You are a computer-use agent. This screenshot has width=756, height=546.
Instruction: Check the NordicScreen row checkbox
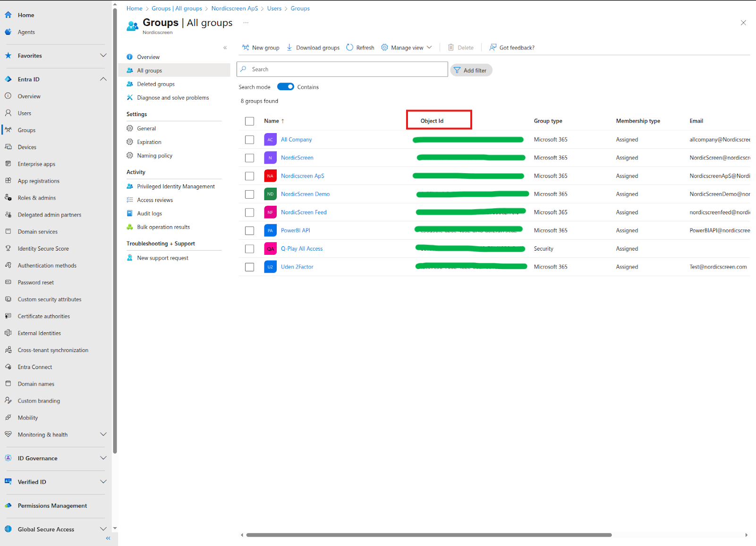[249, 158]
